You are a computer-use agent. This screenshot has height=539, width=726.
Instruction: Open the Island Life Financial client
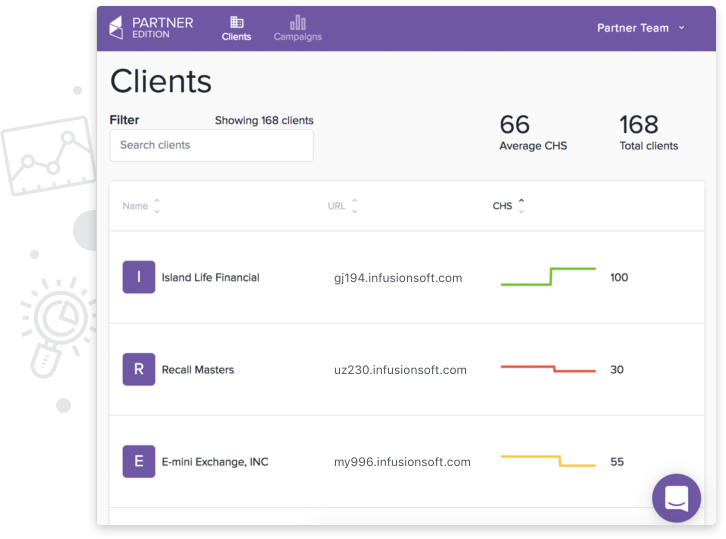pos(210,277)
